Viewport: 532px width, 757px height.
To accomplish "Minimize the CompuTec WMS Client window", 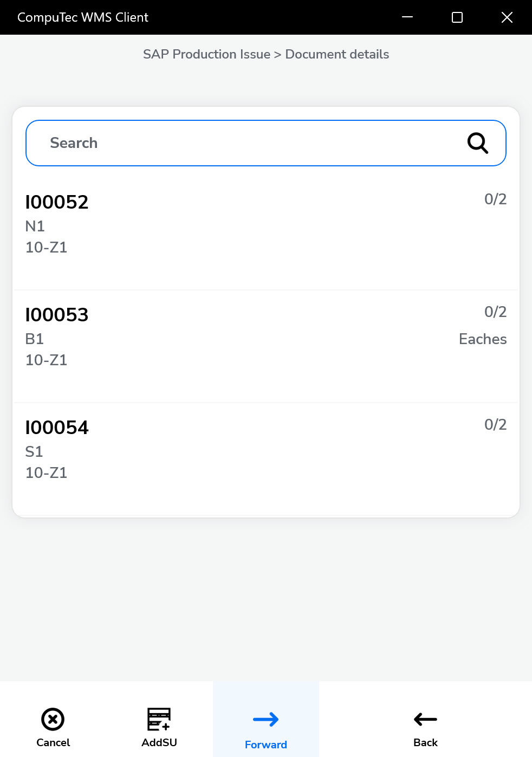I will [x=407, y=17].
